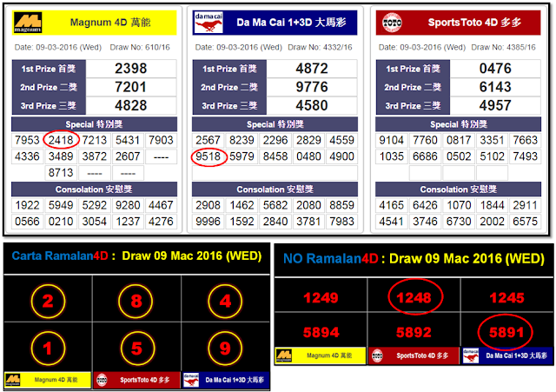
Task: Click the Da Ma Cai 1+3D 大馬彩 blue header title
Action: (x=291, y=23)
